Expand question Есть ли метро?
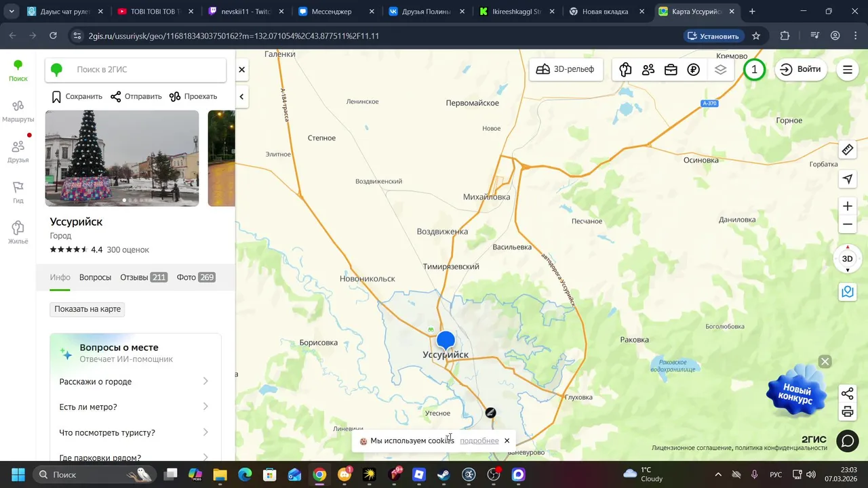868x488 pixels. (x=135, y=407)
